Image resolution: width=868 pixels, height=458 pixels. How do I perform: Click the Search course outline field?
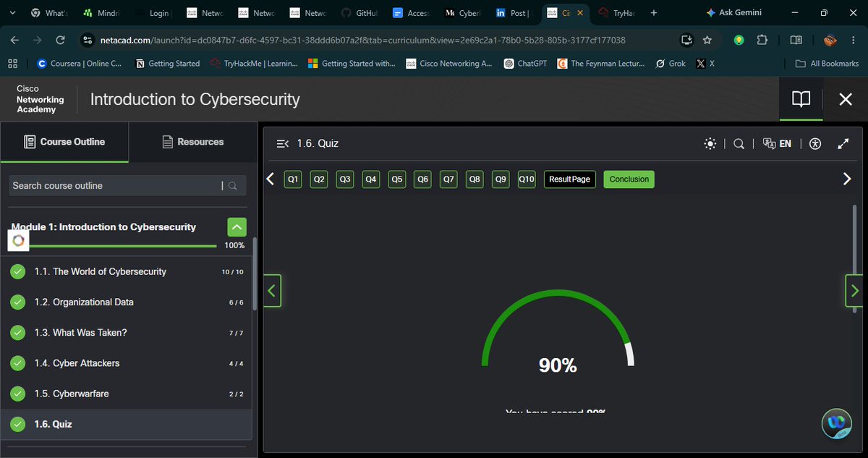tap(116, 186)
